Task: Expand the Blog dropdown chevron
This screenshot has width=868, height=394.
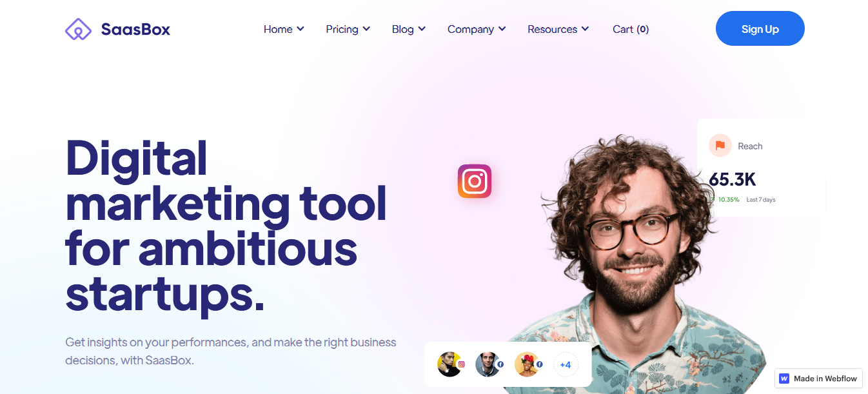Action: click(422, 29)
